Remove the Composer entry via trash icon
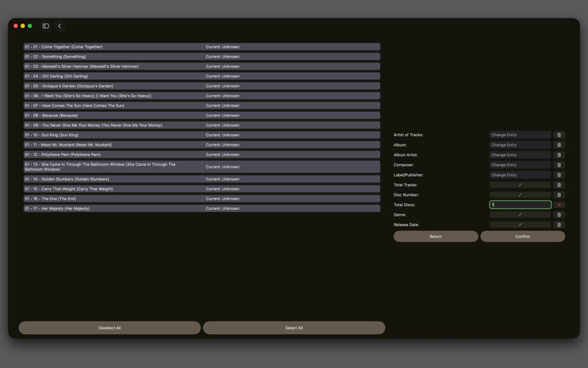The width and height of the screenshot is (588, 368). coord(559,165)
